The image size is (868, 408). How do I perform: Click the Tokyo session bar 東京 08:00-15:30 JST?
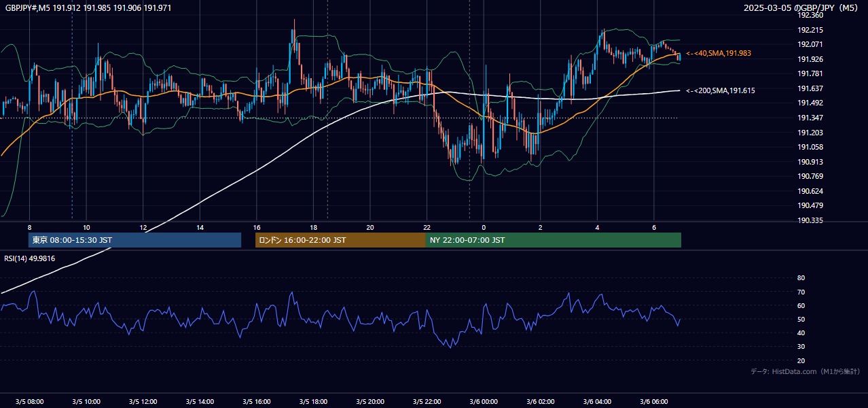coord(135,240)
